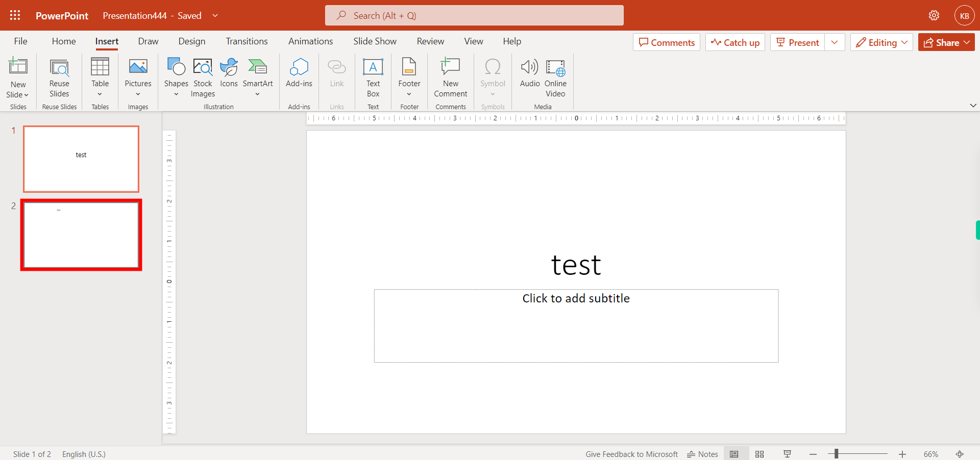Open the File tab
This screenshot has width=980, height=460.
pyautogui.click(x=20, y=41)
